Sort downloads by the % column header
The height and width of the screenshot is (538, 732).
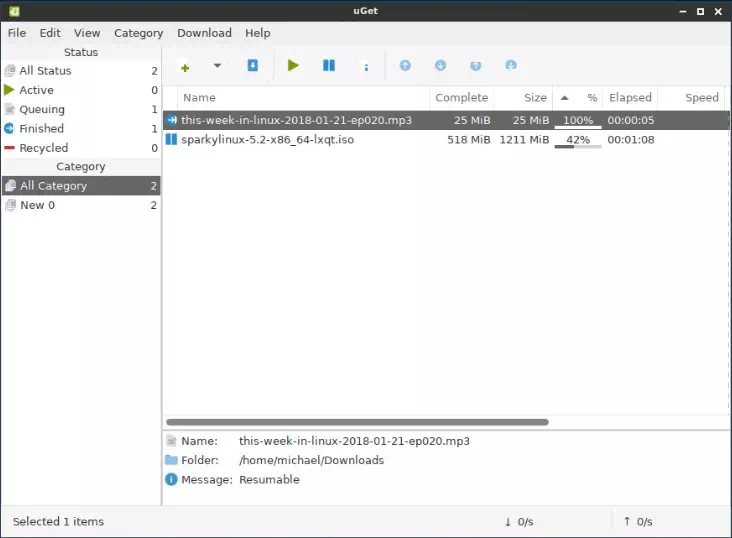[591, 98]
